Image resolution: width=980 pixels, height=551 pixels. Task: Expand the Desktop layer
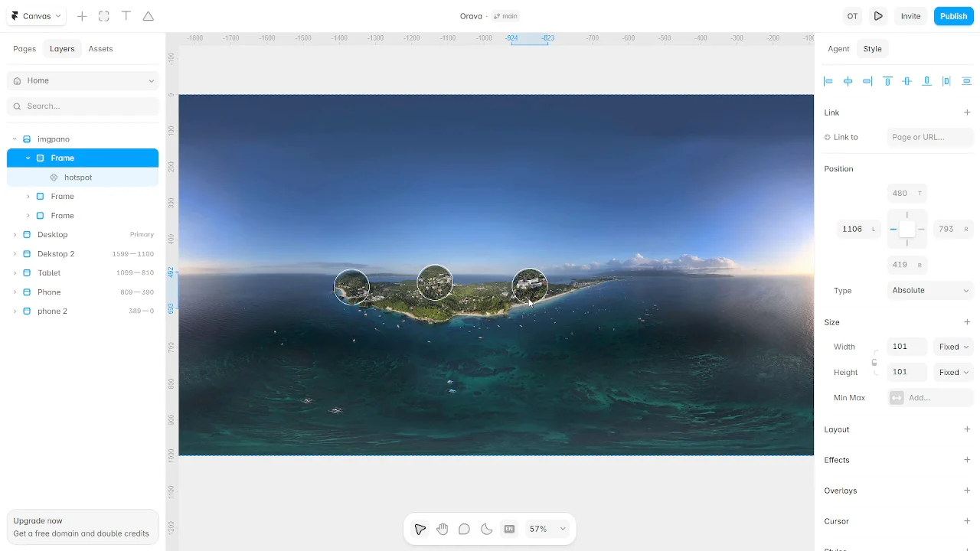pos(15,235)
